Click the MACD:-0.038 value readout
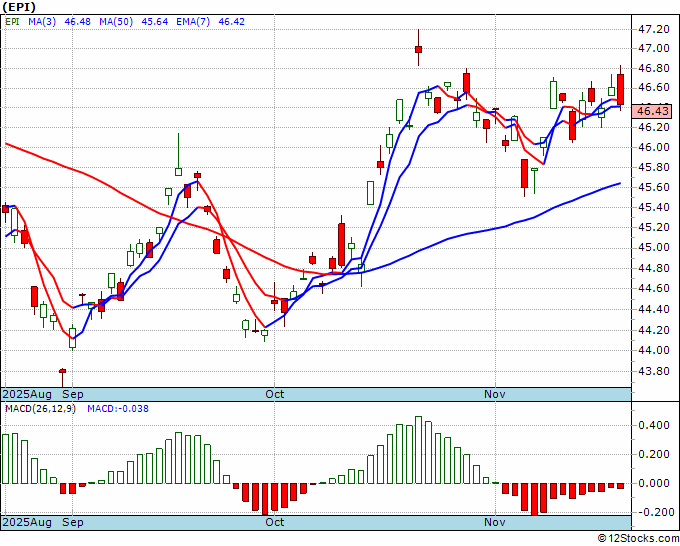Viewport: 680px width, 546px height. pyautogui.click(x=118, y=409)
